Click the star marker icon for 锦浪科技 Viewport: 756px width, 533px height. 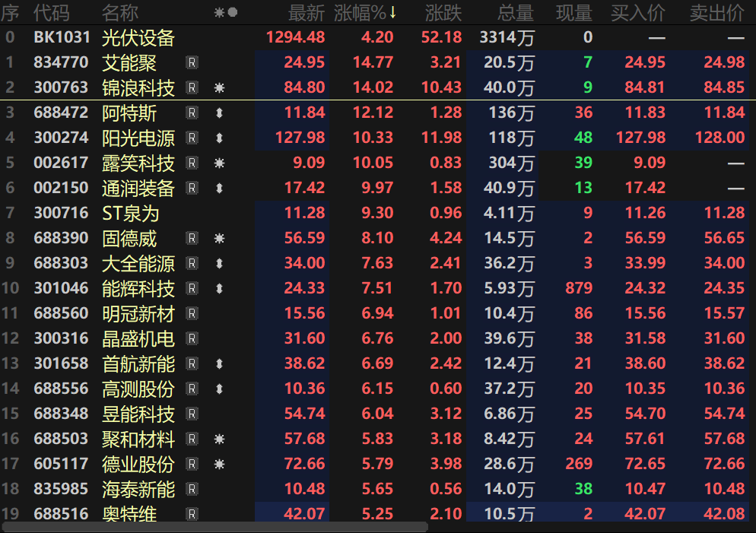[x=219, y=87]
